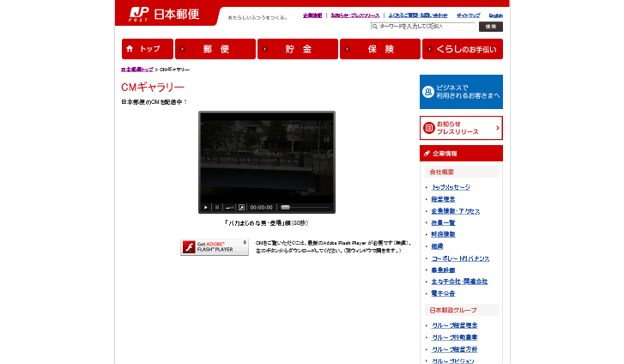
Task: Open the くらしのお手伝い navigation tab
Action: coord(463,49)
